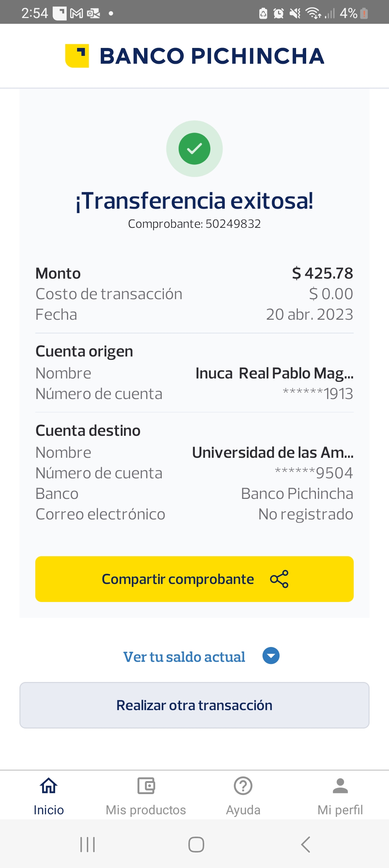389x868 pixels.
Task: Open Mis productos wallet icon
Action: coord(146,786)
